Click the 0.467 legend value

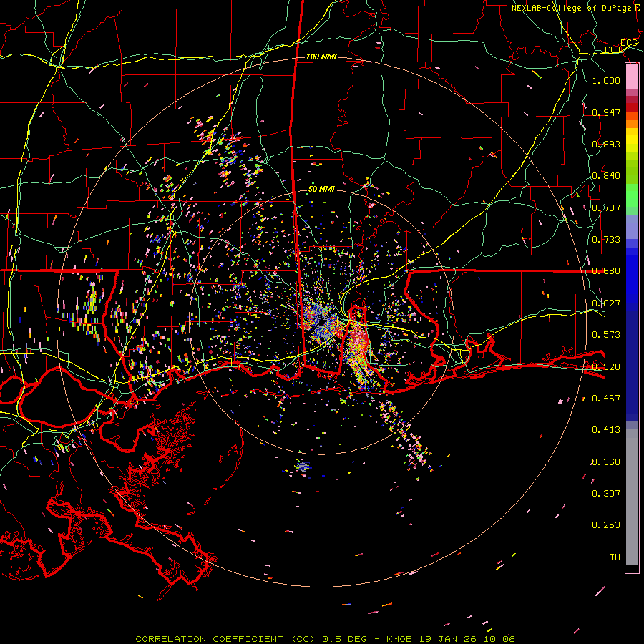pos(606,399)
